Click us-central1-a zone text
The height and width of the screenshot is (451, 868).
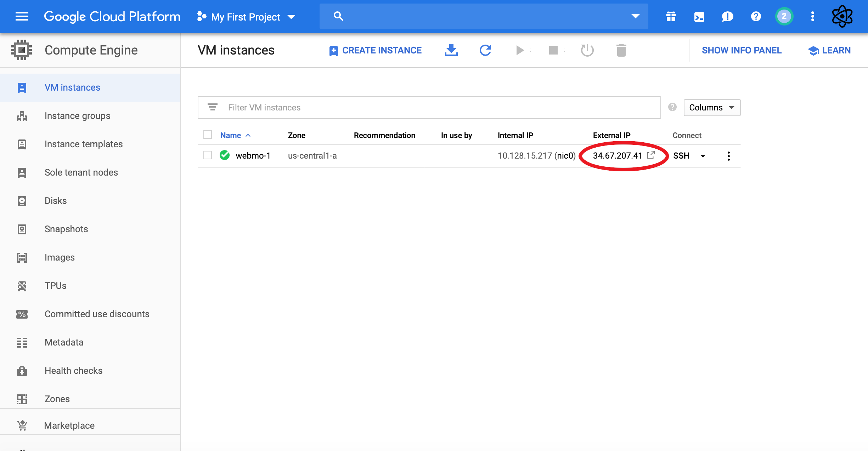(x=312, y=155)
